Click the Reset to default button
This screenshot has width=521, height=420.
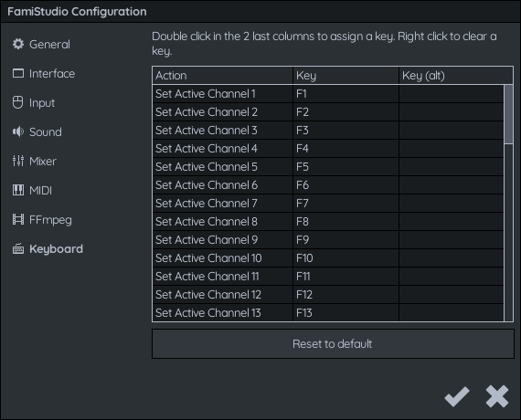click(x=333, y=344)
